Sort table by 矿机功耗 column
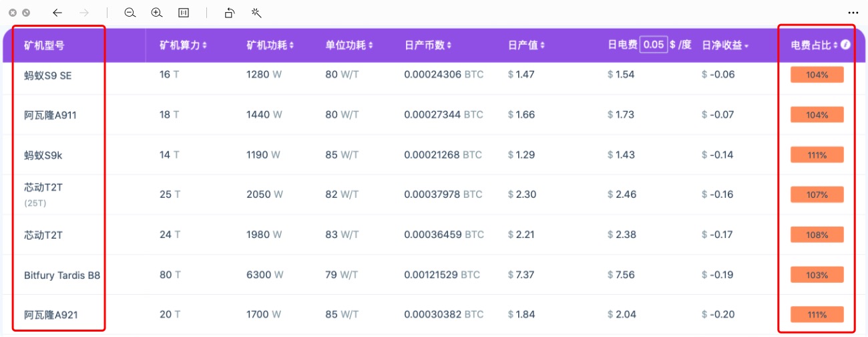This screenshot has height=337, width=868. click(270, 45)
